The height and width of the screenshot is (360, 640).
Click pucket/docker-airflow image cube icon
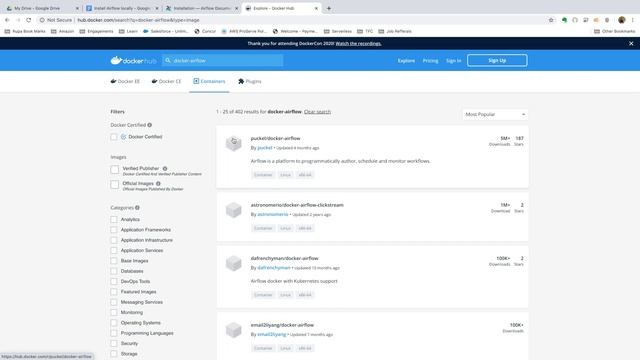tap(234, 143)
